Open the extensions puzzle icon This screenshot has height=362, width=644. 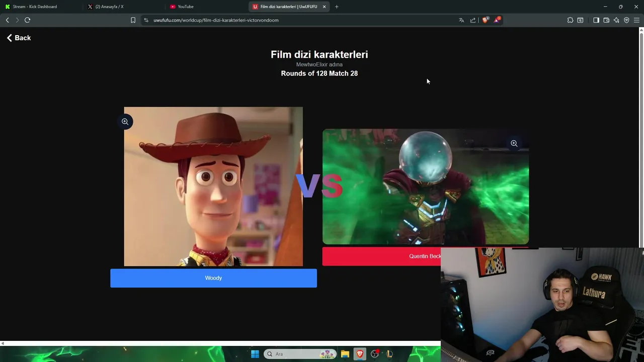click(x=570, y=20)
